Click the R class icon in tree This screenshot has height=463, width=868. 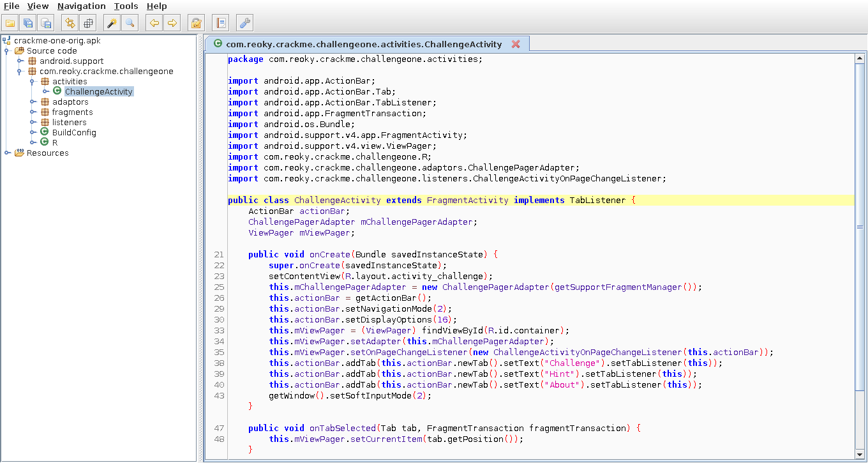click(45, 142)
